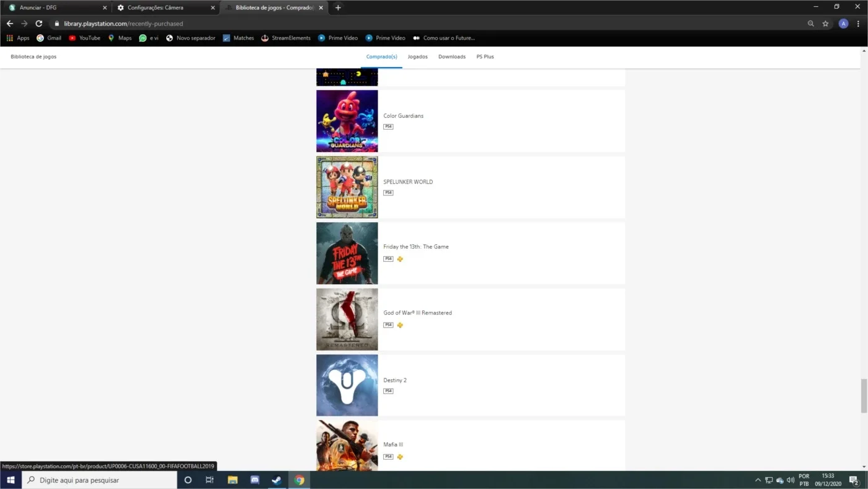
Task: Click the Destiny 2 title text
Action: click(395, 380)
